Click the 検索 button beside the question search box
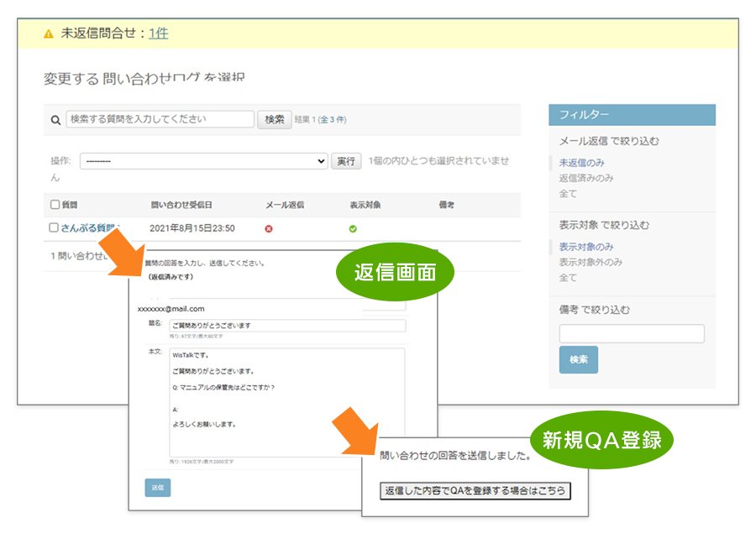756x544 pixels. pos(274,120)
